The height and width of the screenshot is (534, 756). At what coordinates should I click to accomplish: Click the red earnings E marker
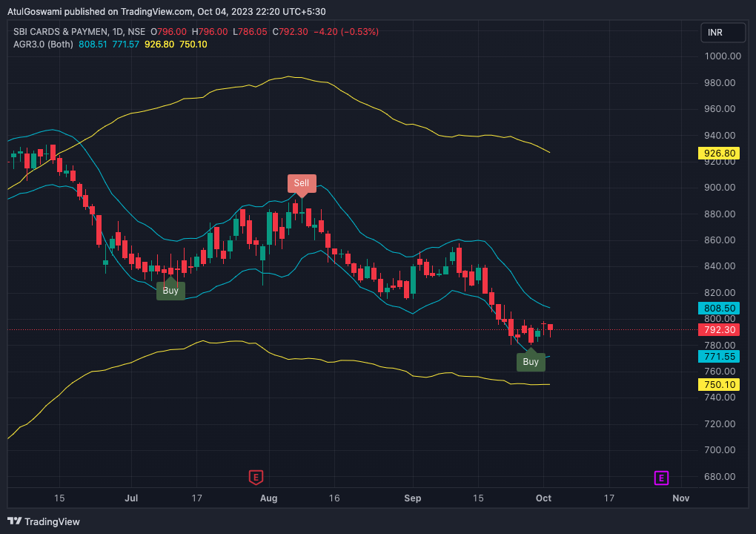pos(256,478)
